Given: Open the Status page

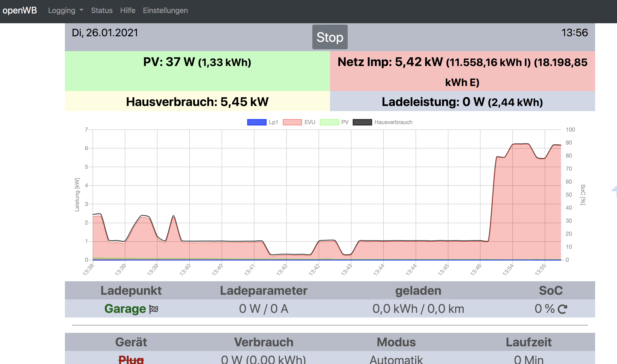Looking at the screenshot, I should click(102, 10).
